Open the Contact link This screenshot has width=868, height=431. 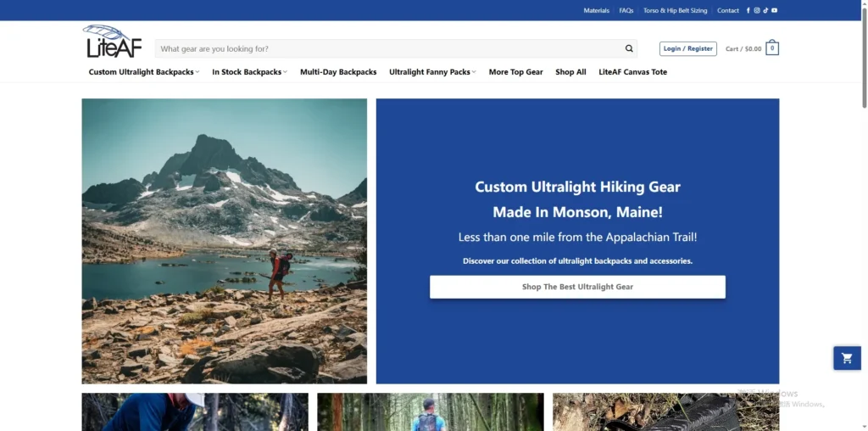click(x=728, y=10)
